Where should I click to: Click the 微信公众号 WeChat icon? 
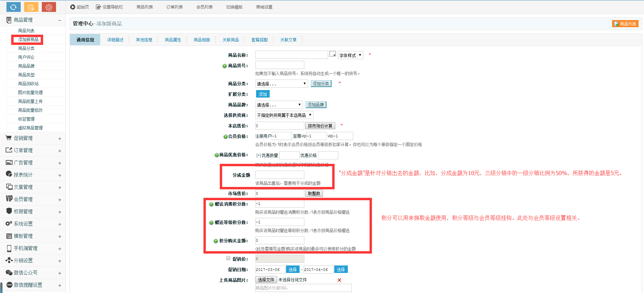(x=9, y=273)
